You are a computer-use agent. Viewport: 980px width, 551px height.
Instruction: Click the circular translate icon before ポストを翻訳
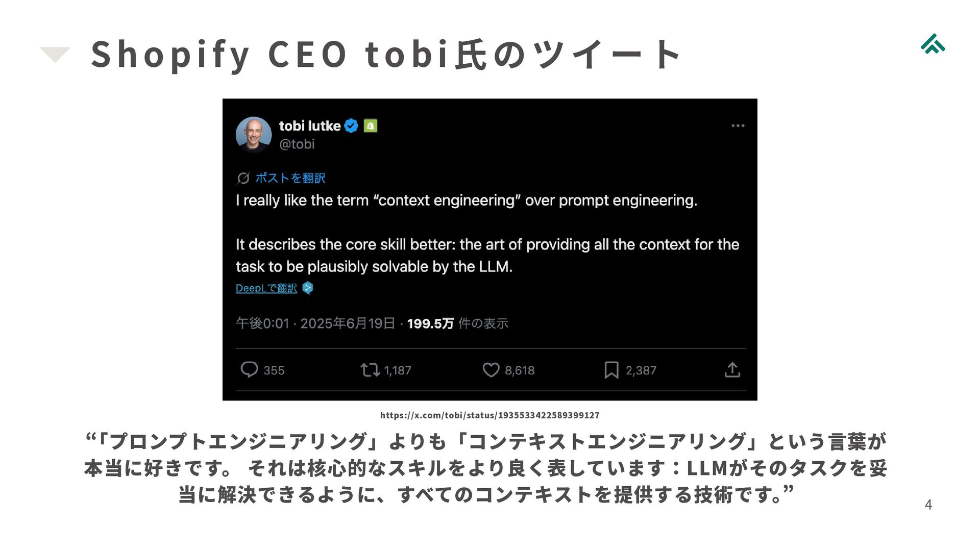[x=243, y=178]
